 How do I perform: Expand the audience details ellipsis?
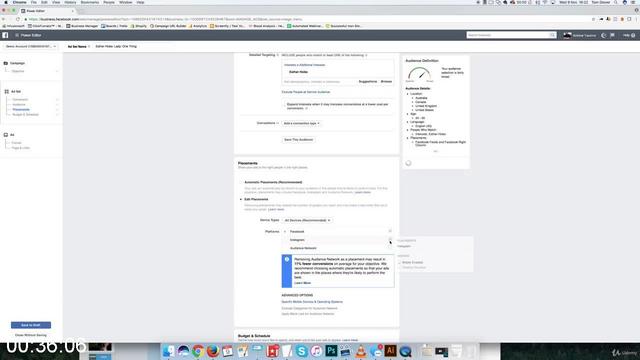(x=436, y=151)
